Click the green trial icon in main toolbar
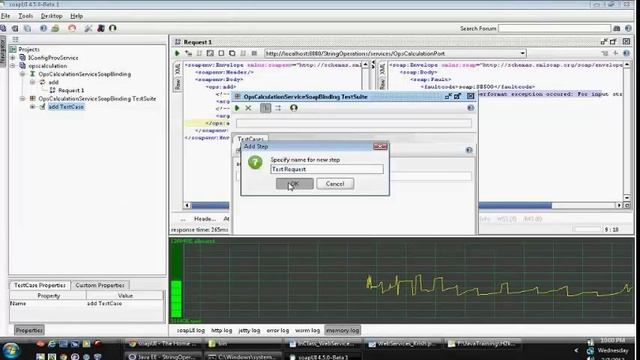The height and width of the screenshot is (360, 640). [x=56, y=28]
